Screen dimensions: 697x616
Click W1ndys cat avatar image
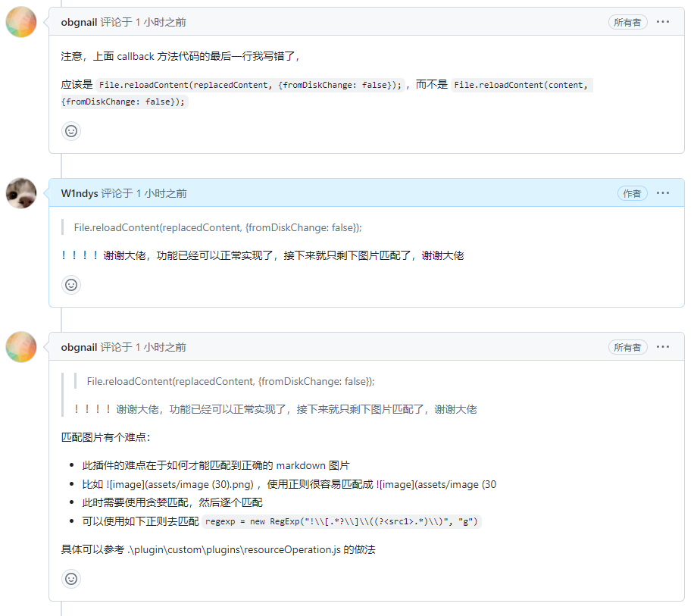pyautogui.click(x=21, y=193)
